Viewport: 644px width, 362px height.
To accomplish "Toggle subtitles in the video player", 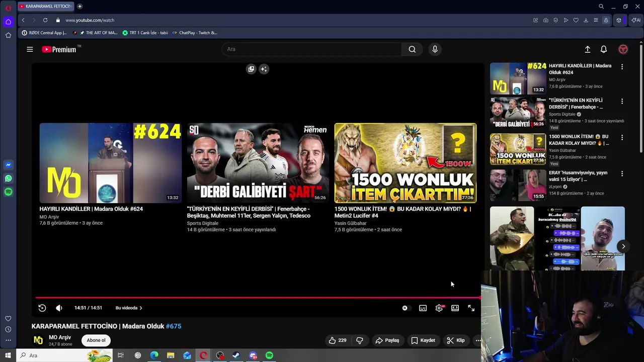I will click(x=423, y=308).
